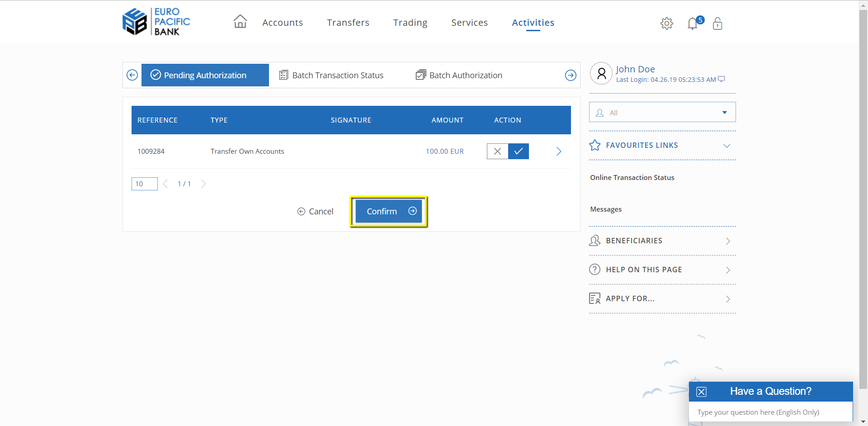
Task: Click the 100.00 EUR amount
Action: pyautogui.click(x=445, y=151)
